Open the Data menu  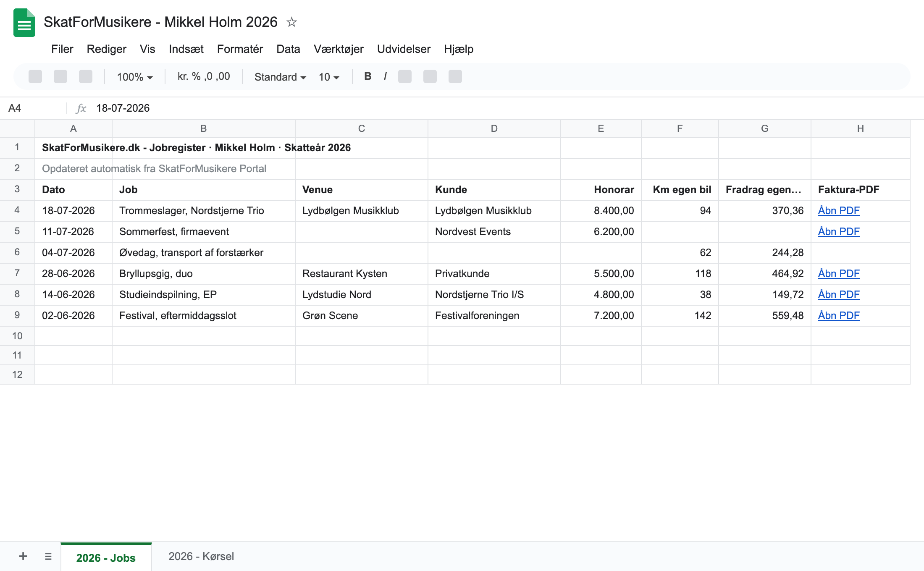pos(288,49)
